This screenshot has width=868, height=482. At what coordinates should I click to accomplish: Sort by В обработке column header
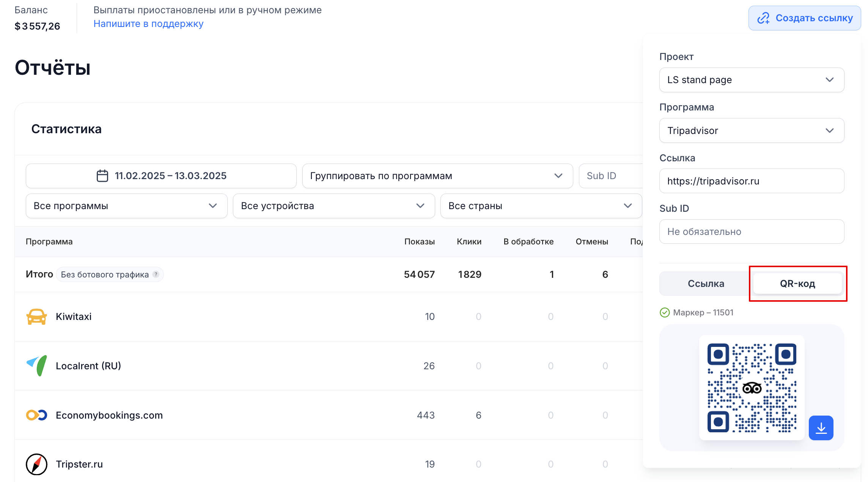528,241
